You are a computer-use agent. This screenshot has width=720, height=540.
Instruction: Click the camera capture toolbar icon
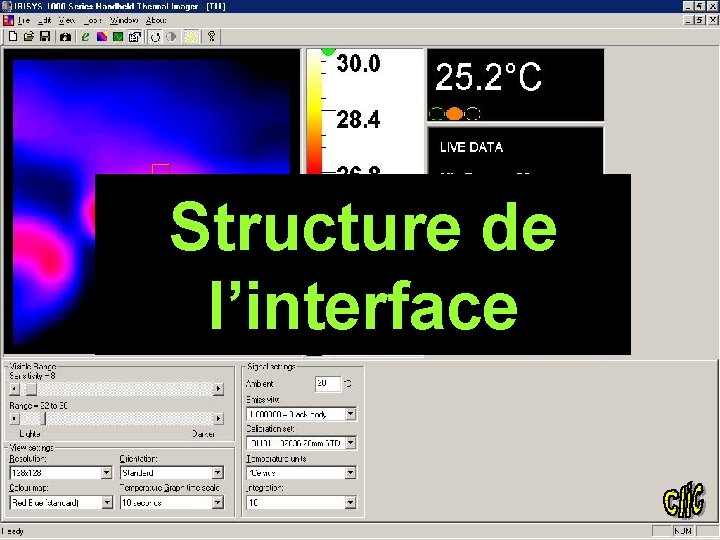pos(65,37)
